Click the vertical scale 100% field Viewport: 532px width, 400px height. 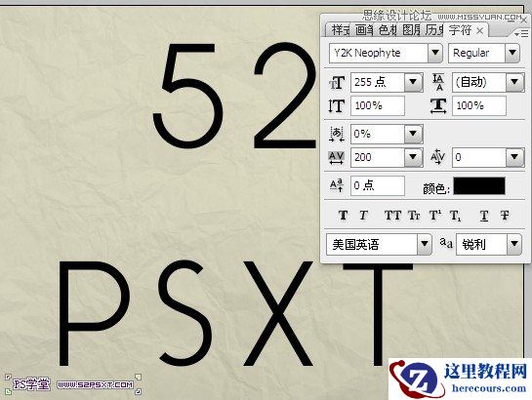click(378, 105)
